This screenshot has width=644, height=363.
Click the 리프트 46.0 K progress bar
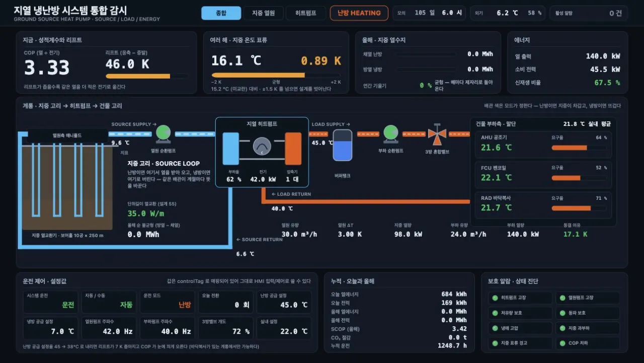(147, 77)
